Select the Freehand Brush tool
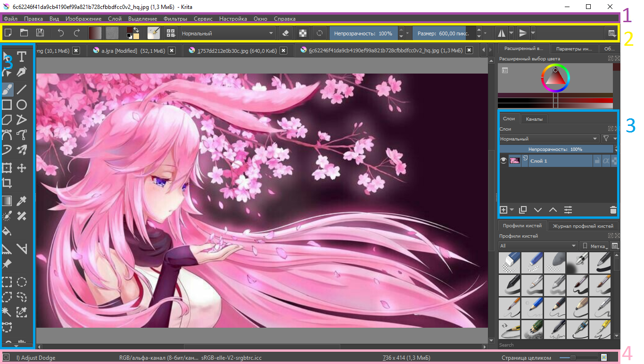The height and width of the screenshot is (364, 644). (7, 89)
